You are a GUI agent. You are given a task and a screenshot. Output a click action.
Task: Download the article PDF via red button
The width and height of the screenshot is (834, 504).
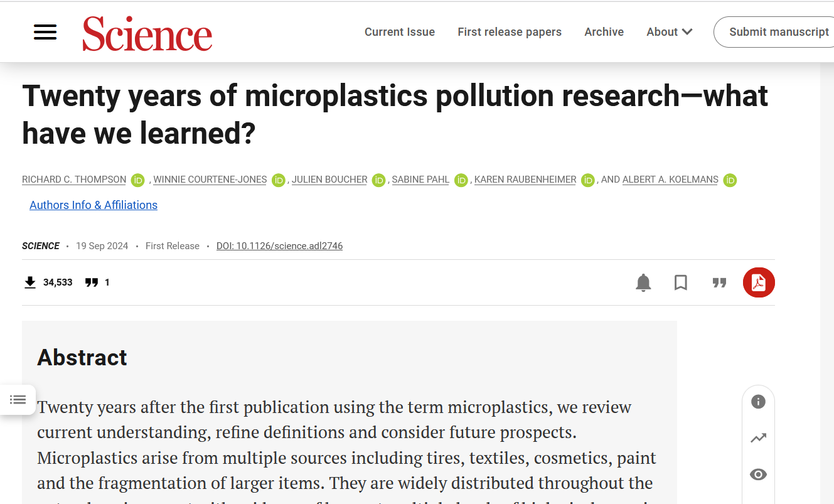(x=759, y=282)
